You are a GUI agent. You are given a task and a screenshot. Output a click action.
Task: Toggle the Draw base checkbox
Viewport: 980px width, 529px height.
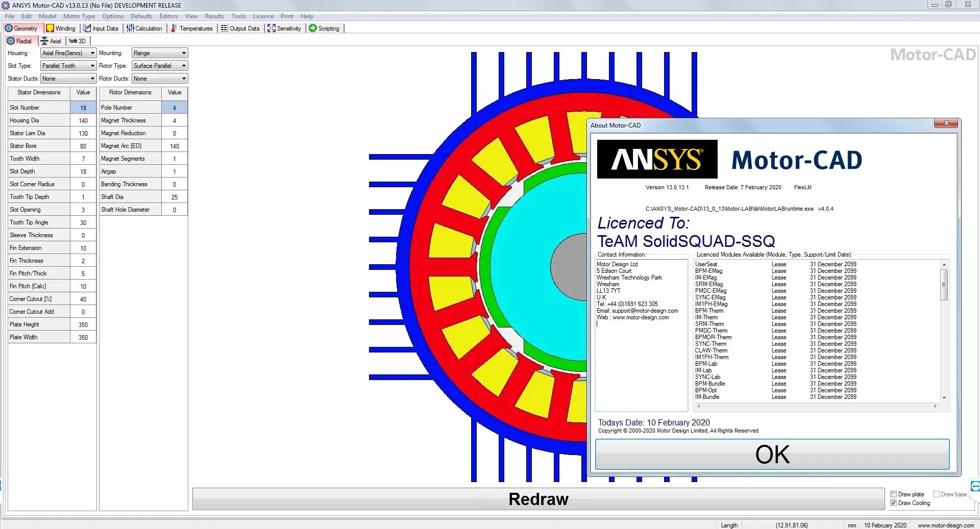(x=936, y=494)
